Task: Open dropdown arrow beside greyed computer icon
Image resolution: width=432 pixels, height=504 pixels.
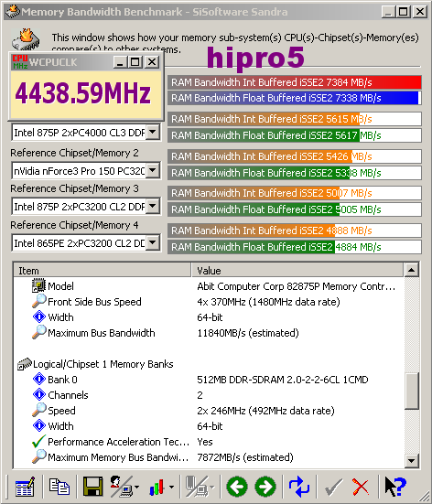Action: click(x=212, y=488)
